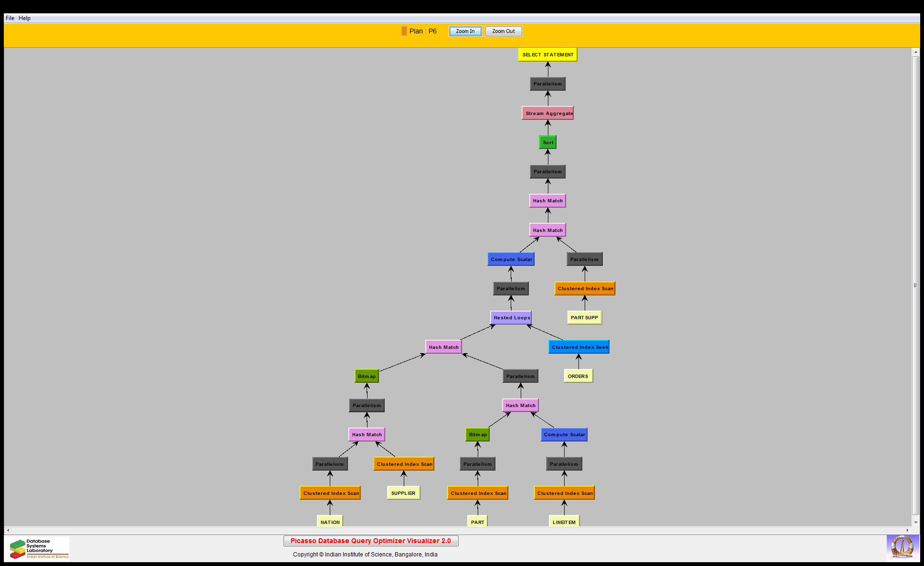924x566 pixels.
Task: Click the PARTSUPP table node
Action: click(584, 317)
